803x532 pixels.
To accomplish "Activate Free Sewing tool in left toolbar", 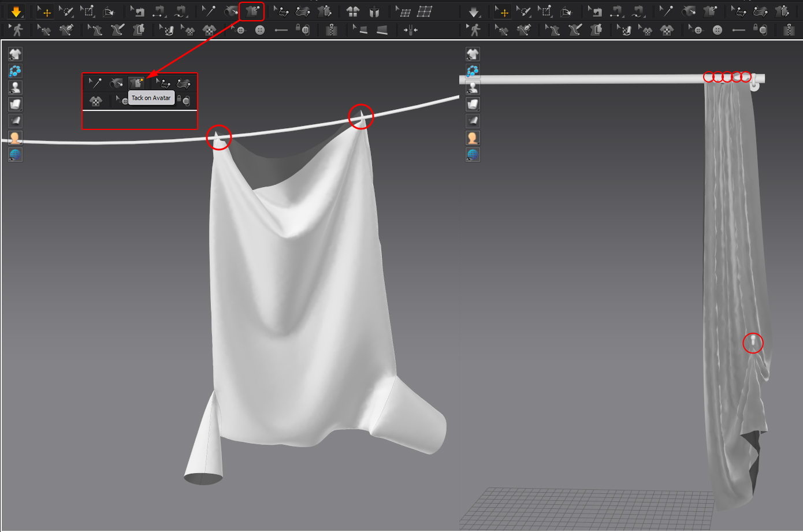I will coord(181,11).
